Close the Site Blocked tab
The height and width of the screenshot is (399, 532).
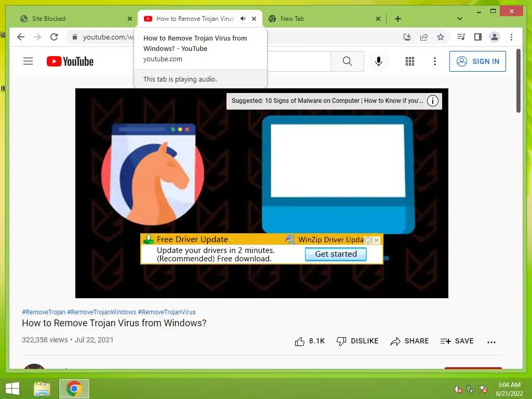click(x=129, y=19)
